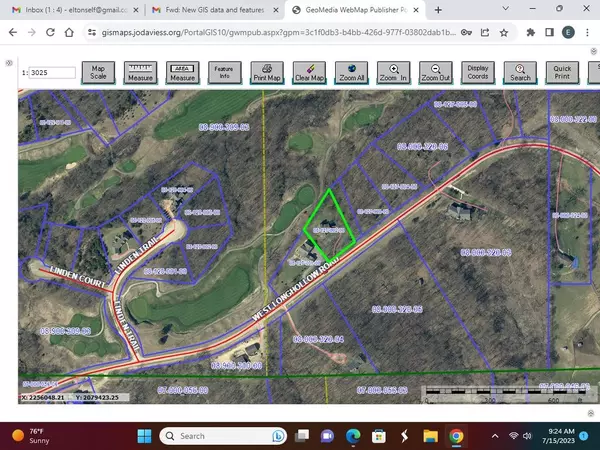Select the Zoom In tool
Image resolution: width=600 pixels, height=450 pixels.
coord(394,73)
